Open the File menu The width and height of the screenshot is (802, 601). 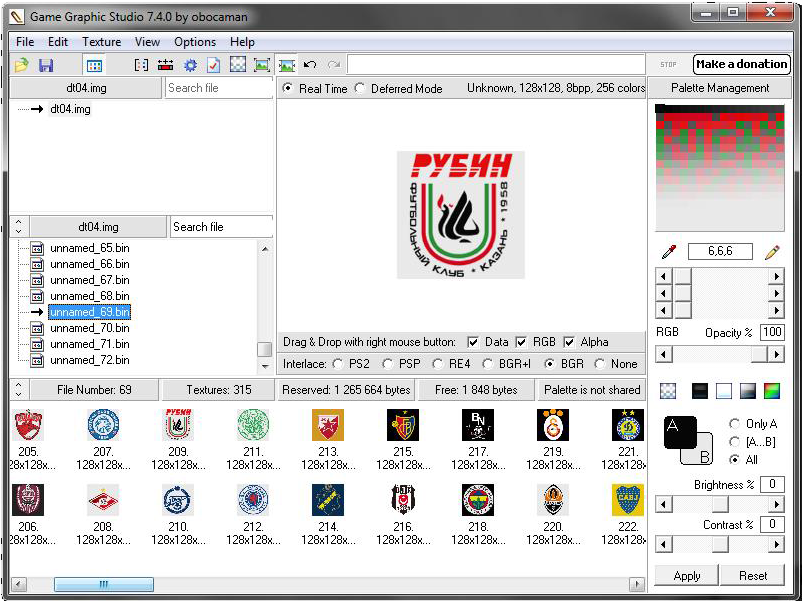[25, 42]
